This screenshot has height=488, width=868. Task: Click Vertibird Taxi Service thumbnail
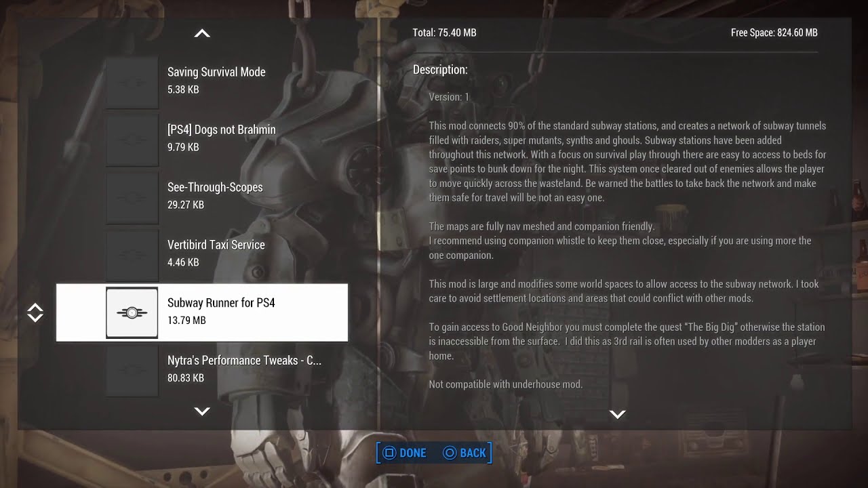132,255
